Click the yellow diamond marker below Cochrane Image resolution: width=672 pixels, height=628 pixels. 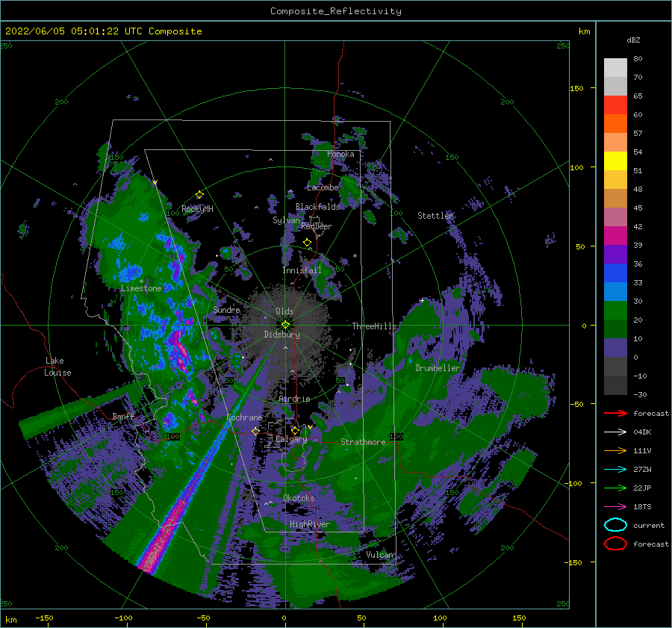click(255, 431)
